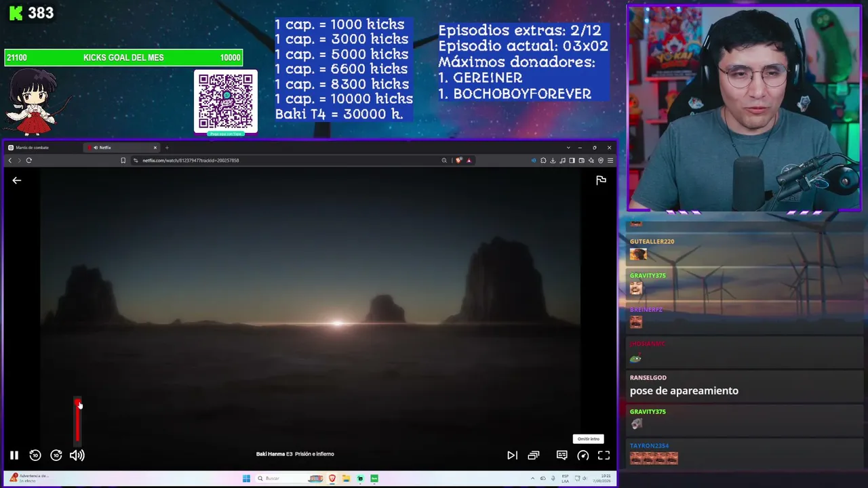Open audio and subtitles menu
This screenshot has height=488, width=868.
coord(561,455)
